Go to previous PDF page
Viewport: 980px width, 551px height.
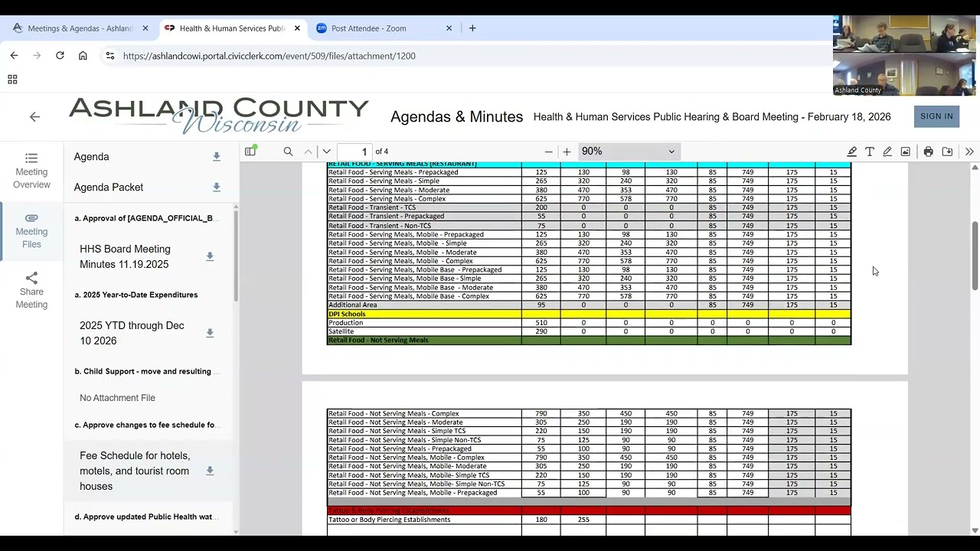tap(308, 152)
